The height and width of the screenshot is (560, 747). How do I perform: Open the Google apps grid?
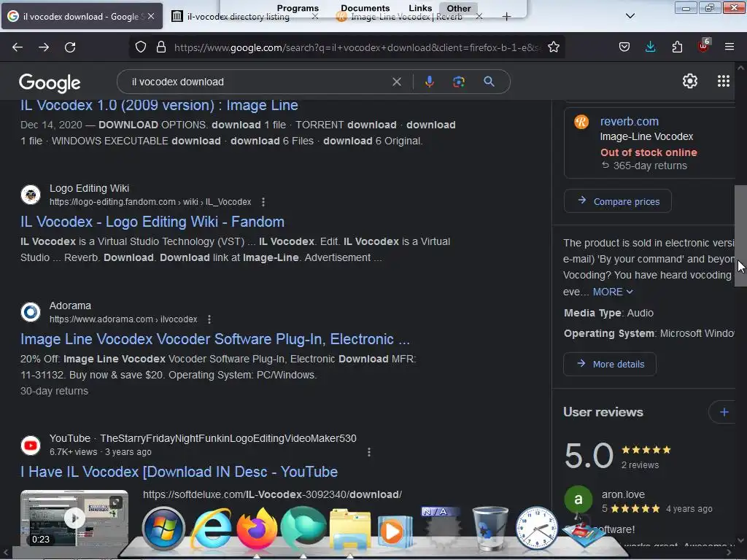[x=723, y=82]
